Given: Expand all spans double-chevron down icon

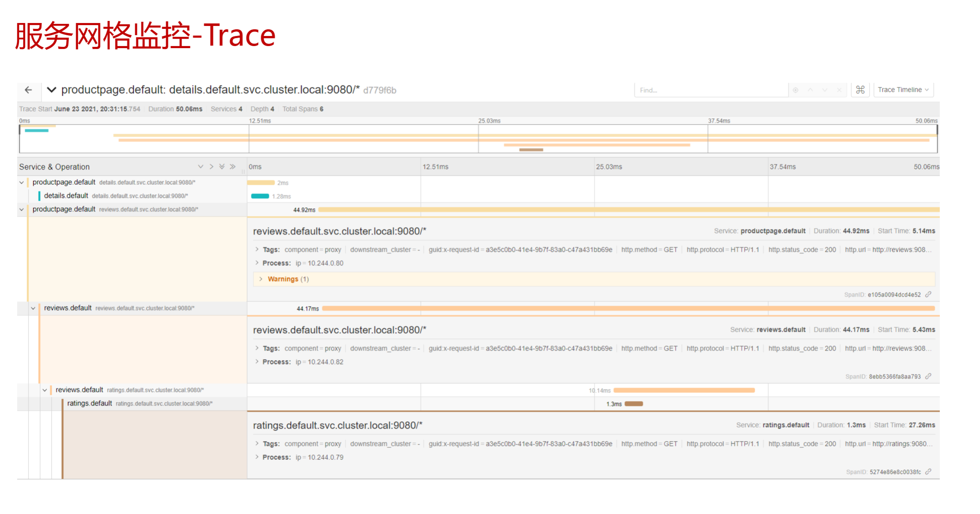Looking at the screenshot, I should click(222, 167).
